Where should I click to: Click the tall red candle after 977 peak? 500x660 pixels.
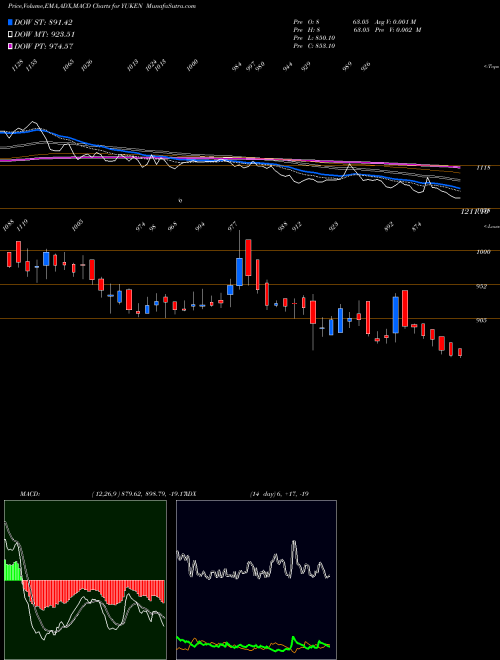pyautogui.click(x=249, y=258)
